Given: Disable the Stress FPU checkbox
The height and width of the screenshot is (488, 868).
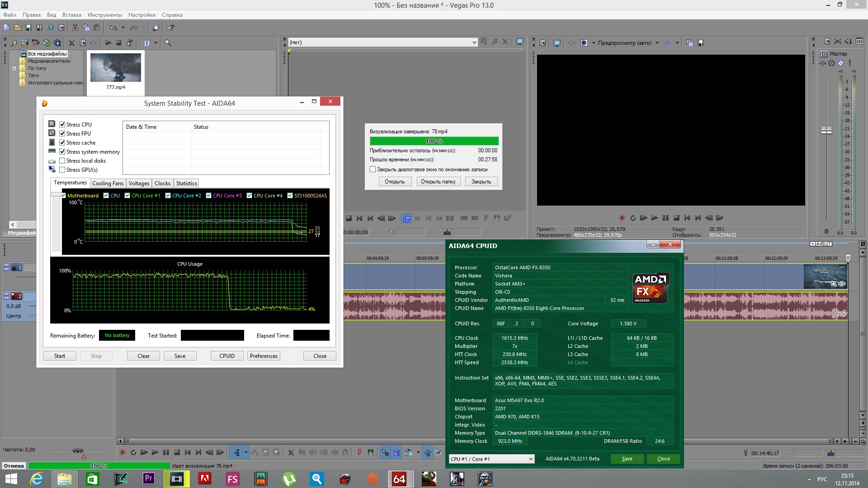Looking at the screenshot, I should tap(62, 133).
